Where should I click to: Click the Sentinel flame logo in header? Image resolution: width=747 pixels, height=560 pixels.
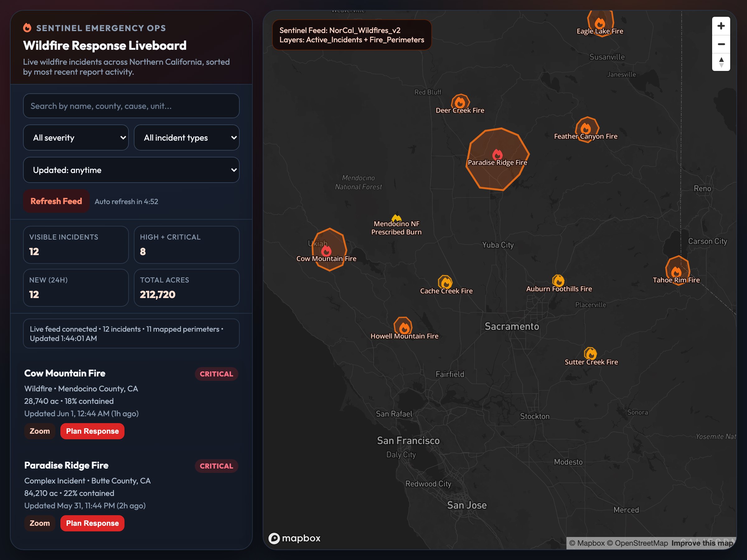(27, 28)
